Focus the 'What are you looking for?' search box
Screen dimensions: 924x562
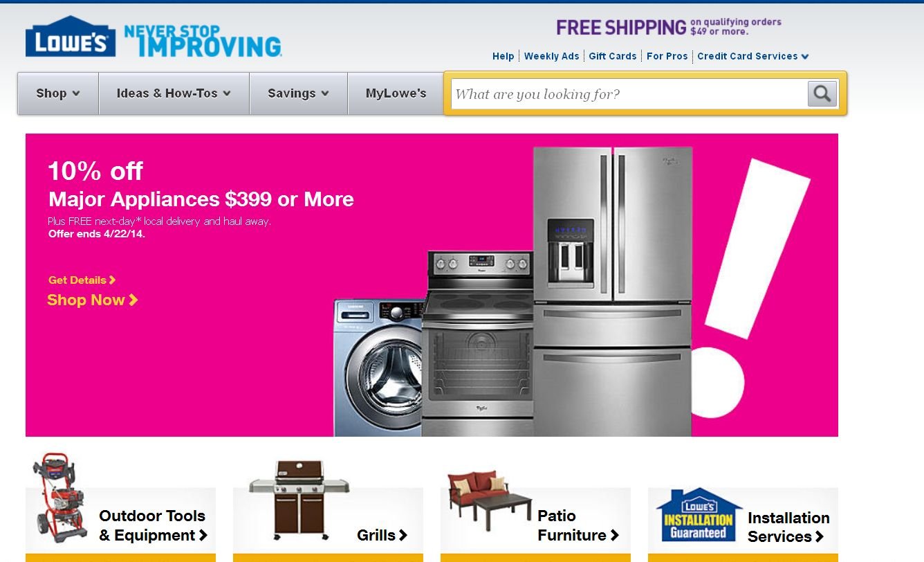[x=628, y=94]
